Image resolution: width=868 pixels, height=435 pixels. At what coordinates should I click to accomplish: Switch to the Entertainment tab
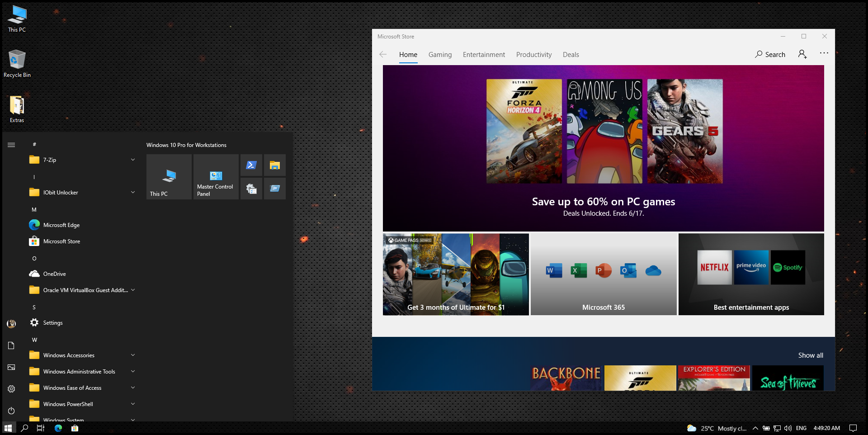[484, 54]
